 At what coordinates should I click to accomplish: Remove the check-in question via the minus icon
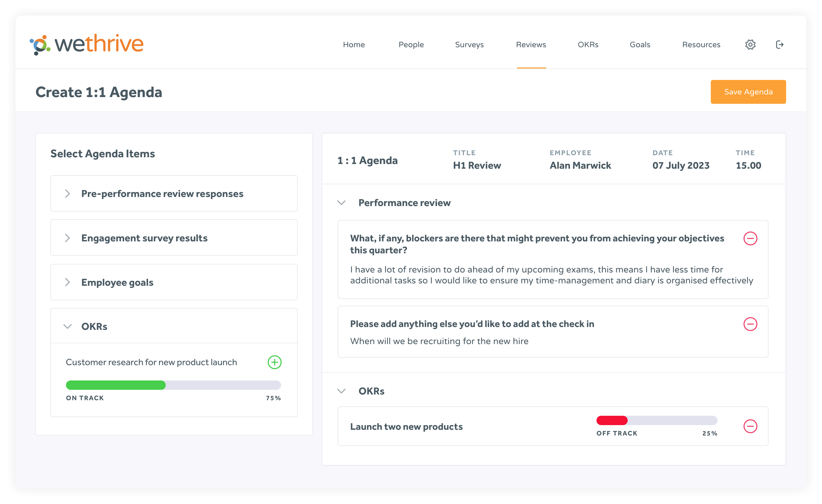click(x=751, y=324)
